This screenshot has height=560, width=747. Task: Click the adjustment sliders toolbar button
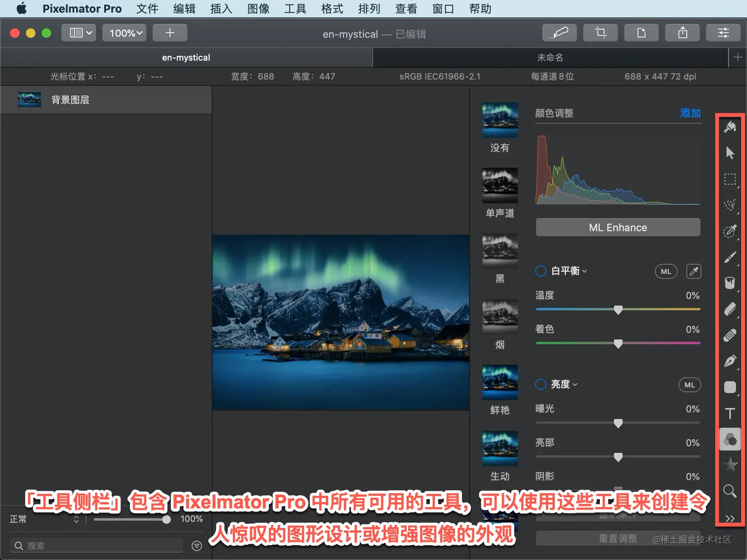(x=723, y=33)
